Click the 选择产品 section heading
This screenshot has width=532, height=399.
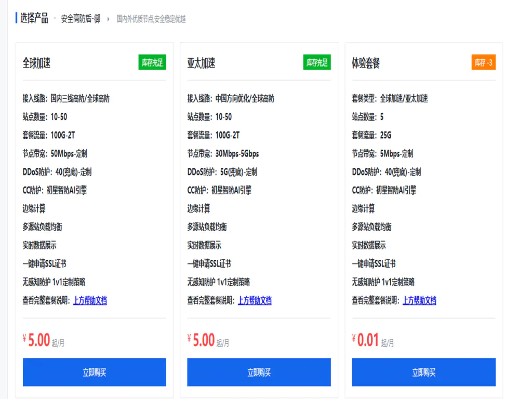[x=35, y=19]
